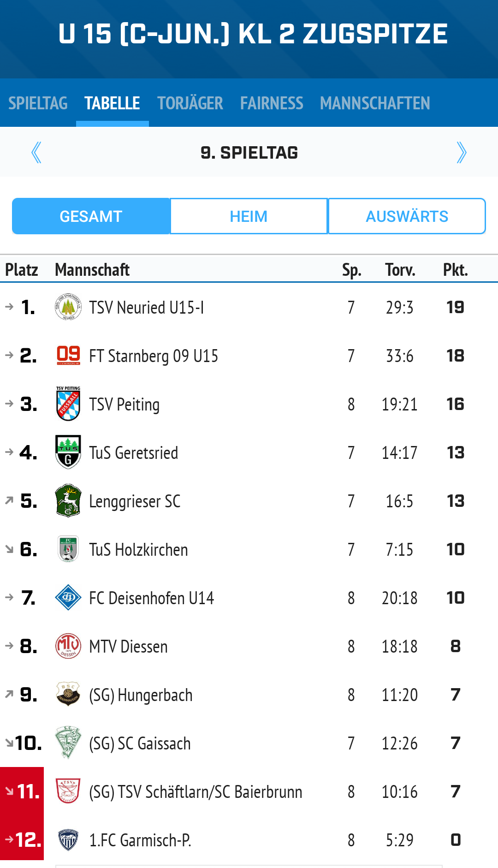Go to previous Spieltag with left chevron

click(x=36, y=153)
